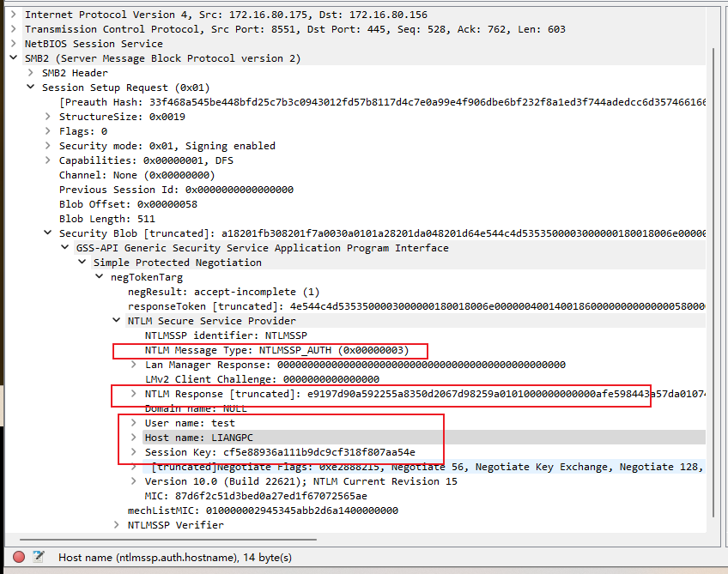
Task: Expand Security mode signing field
Action: tap(48, 146)
